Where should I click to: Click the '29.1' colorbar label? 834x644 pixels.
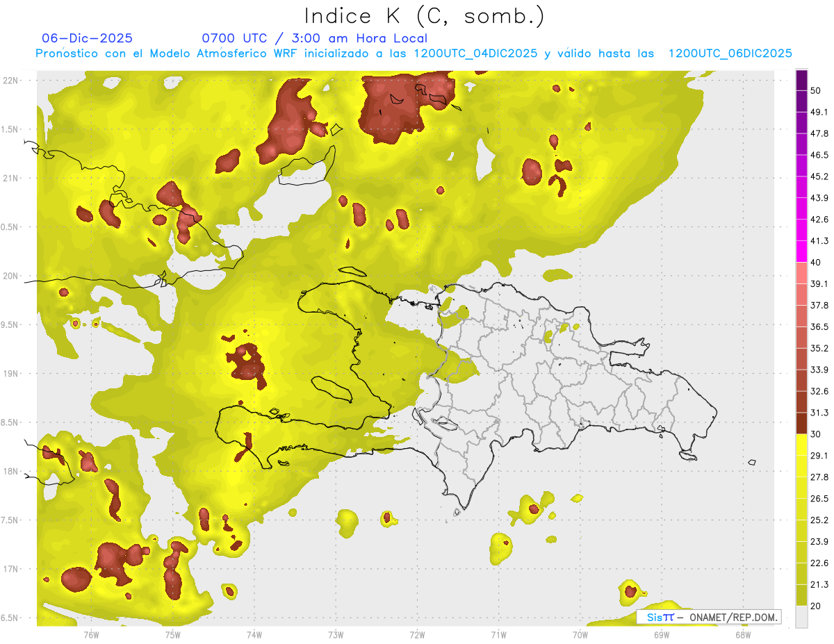819,456
